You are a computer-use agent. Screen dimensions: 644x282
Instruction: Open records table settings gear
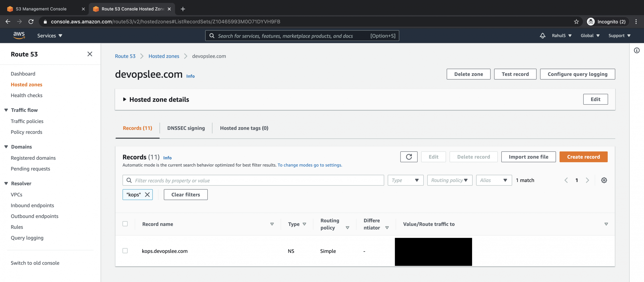[604, 180]
